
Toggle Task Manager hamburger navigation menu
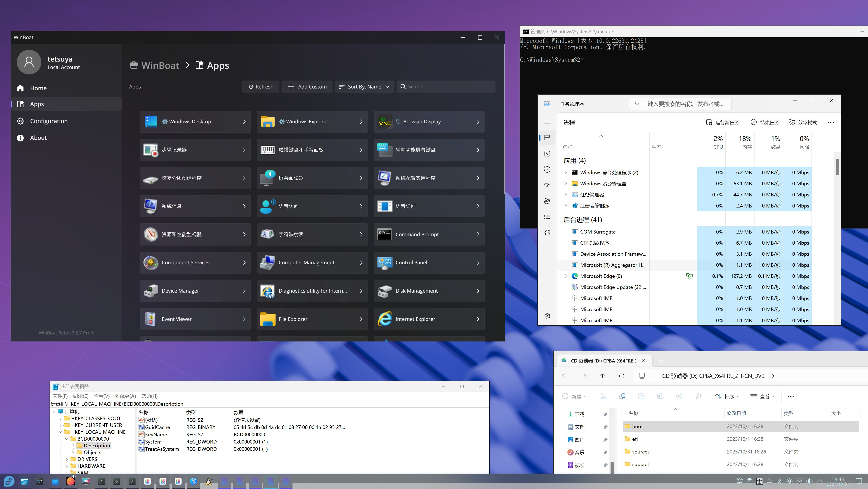click(x=547, y=122)
